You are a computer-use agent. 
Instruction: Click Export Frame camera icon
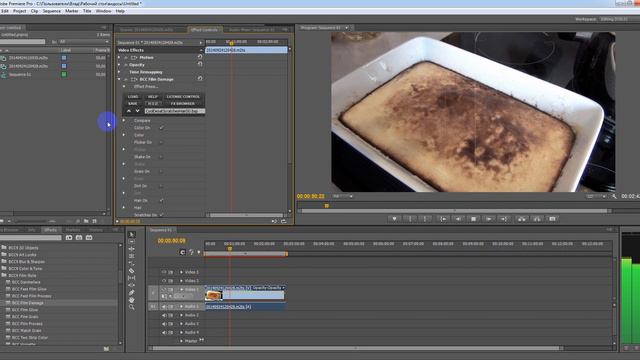point(552,219)
